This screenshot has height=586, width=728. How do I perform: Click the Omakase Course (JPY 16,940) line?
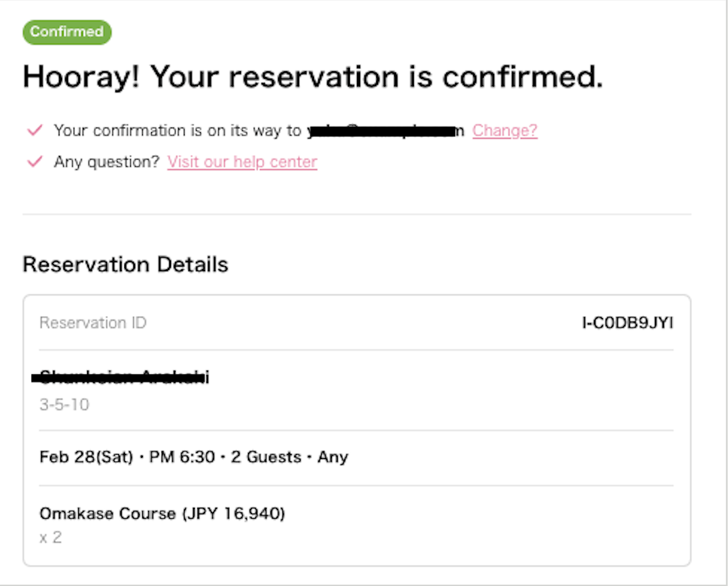coord(162,514)
